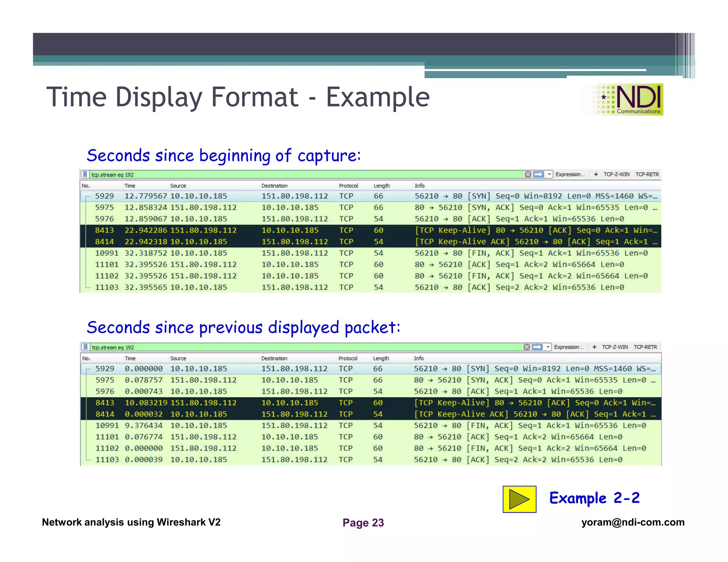The image size is (728, 562).
Task: Select packet 10991 at time 32.318752
Action: 370,253
